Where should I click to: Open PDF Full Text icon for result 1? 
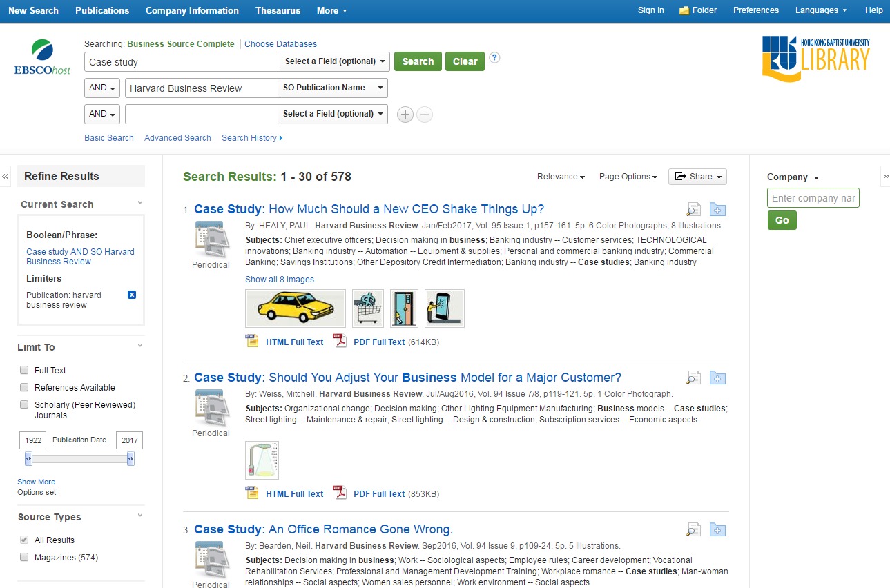(340, 342)
